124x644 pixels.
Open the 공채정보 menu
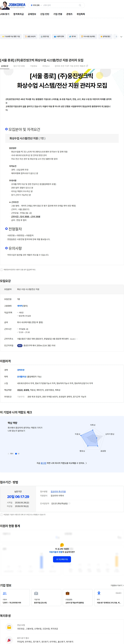pyautogui.click(x=32, y=14)
